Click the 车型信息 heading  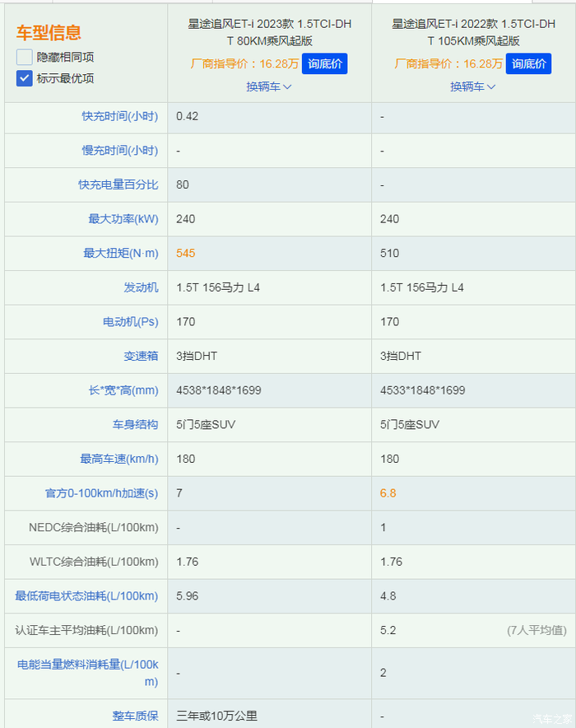tap(49, 32)
